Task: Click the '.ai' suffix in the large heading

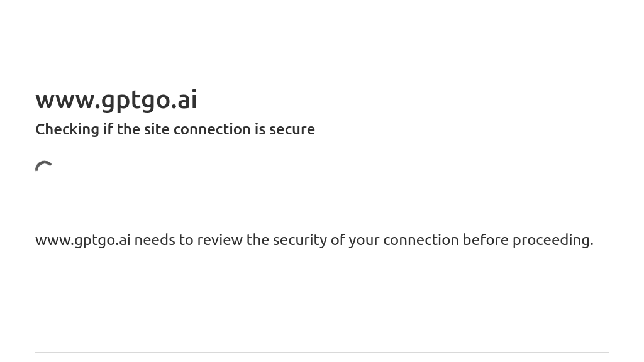Action: tap(184, 100)
